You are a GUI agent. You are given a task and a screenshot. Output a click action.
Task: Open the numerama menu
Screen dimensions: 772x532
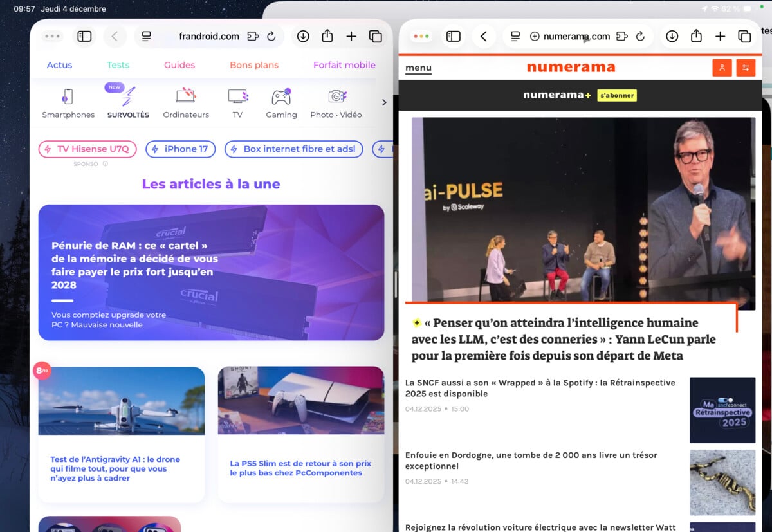click(418, 68)
